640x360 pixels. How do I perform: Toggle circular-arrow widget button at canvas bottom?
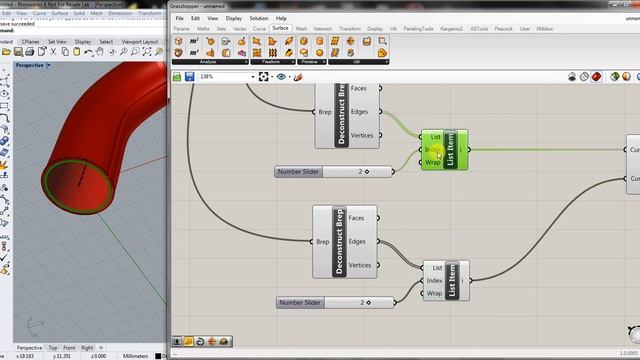200,342
